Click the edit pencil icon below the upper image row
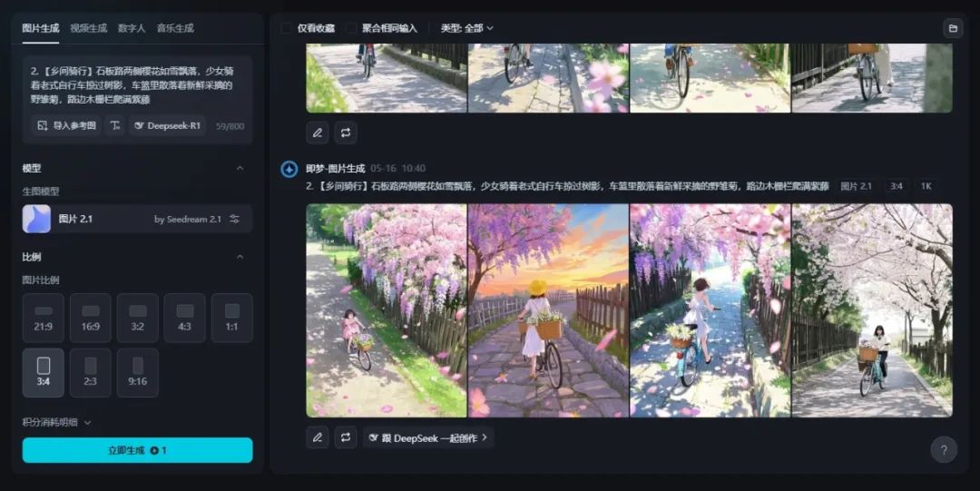This screenshot has height=491, width=980. pos(317,133)
